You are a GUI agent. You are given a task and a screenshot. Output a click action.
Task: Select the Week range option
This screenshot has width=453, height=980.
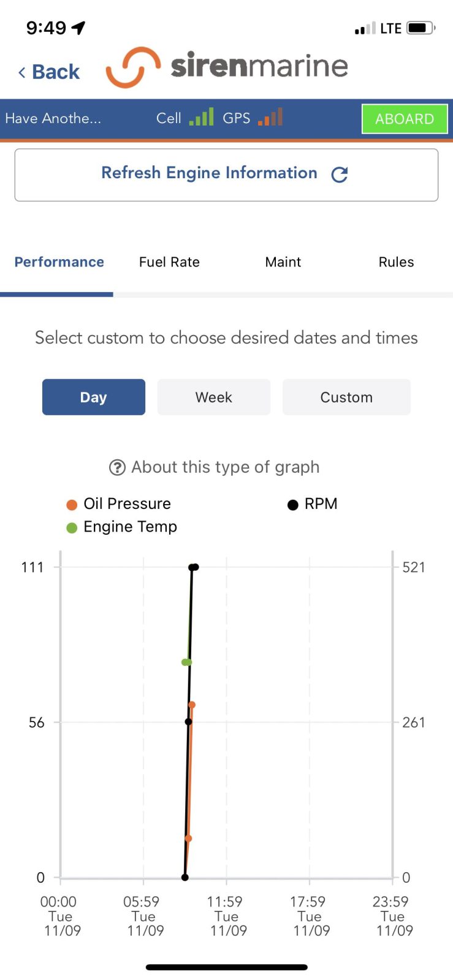213,398
